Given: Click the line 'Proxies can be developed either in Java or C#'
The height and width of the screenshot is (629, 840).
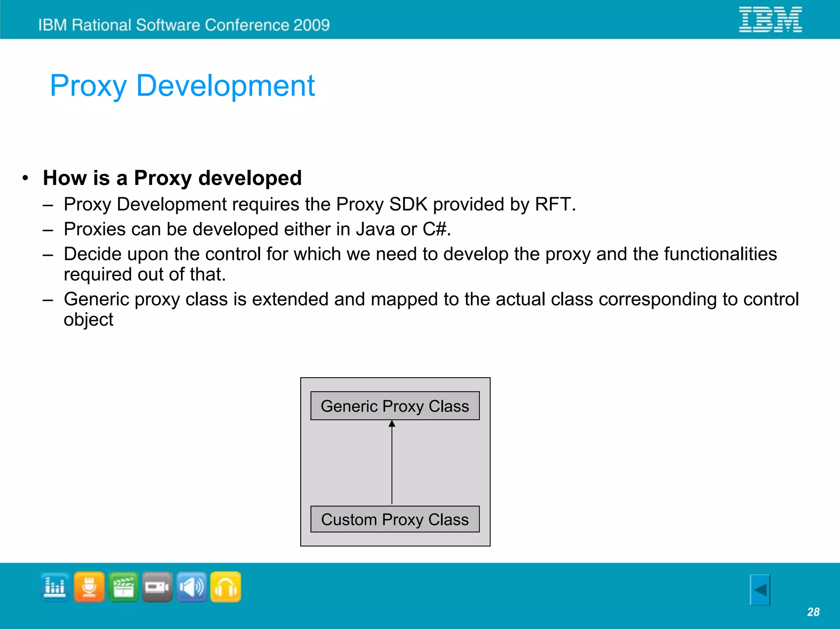Looking at the screenshot, I should click(258, 229).
